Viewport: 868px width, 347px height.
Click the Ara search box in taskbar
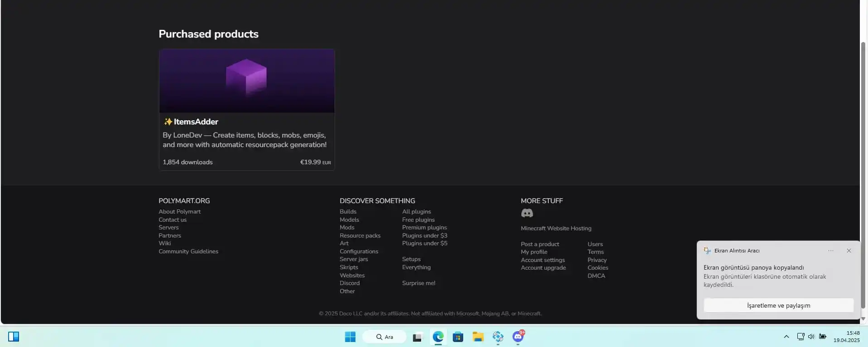[384, 337]
